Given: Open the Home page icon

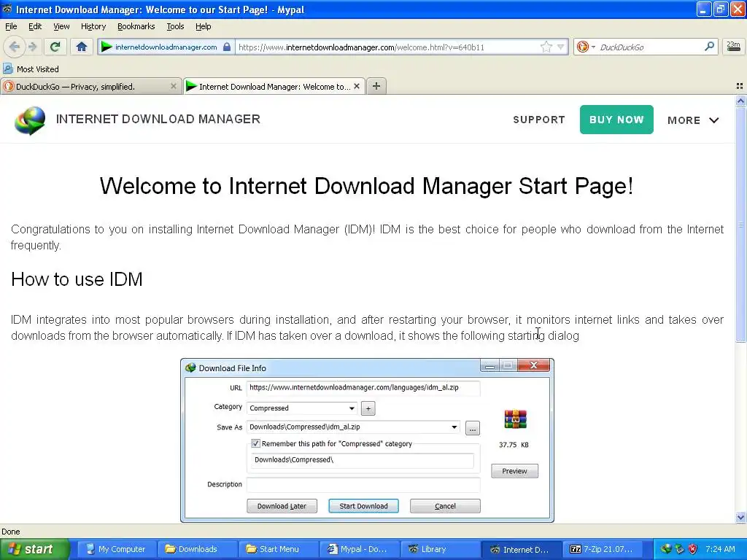Looking at the screenshot, I should (82, 47).
